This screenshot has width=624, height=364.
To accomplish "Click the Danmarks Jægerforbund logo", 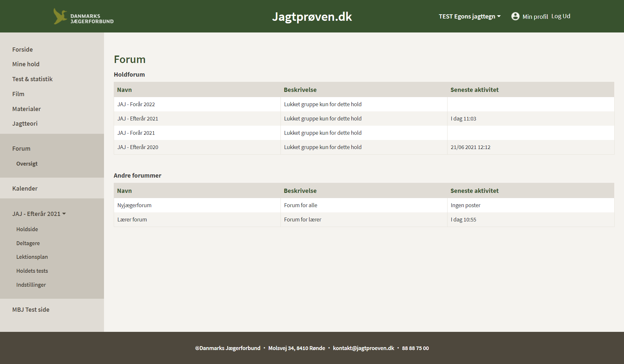I will (x=84, y=16).
